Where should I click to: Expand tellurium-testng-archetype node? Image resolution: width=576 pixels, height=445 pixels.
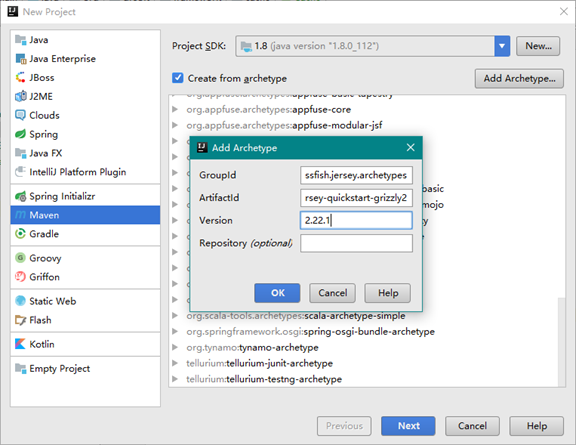coord(175,379)
